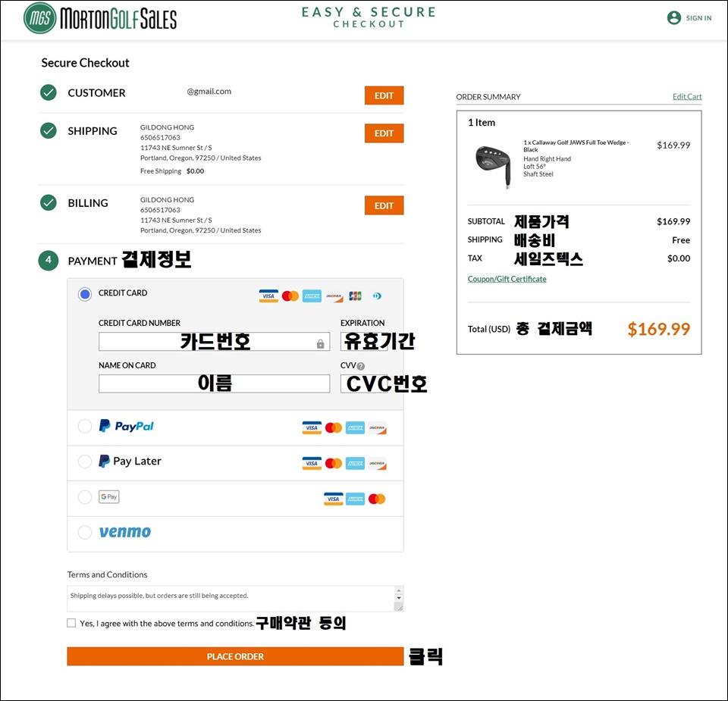Viewport: 728px width, 701px height.
Task: Click Amex icon in the Google Pay row
Action: point(355,499)
